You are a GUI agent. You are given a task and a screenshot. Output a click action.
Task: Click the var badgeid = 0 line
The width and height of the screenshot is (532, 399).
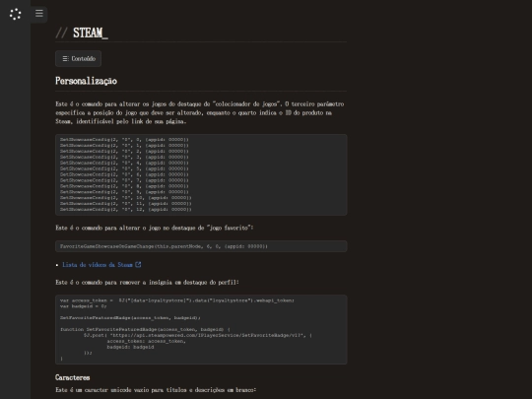83,306
